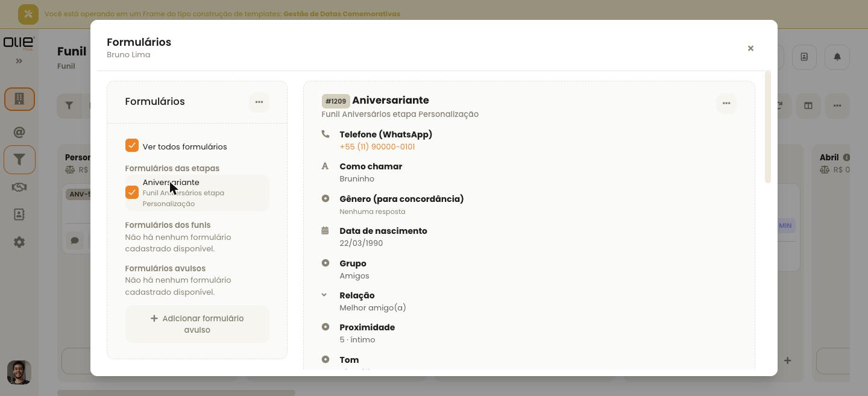Viewport: 868px width, 396px height.
Task: Open the contacts icon in sidebar
Action: tap(19, 215)
